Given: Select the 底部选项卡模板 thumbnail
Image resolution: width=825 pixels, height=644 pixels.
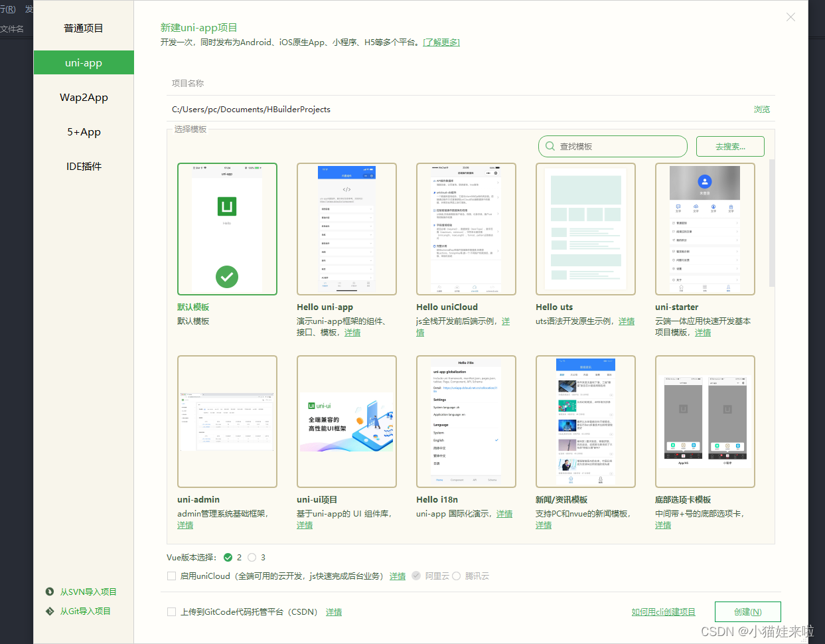Looking at the screenshot, I should pyautogui.click(x=705, y=422).
